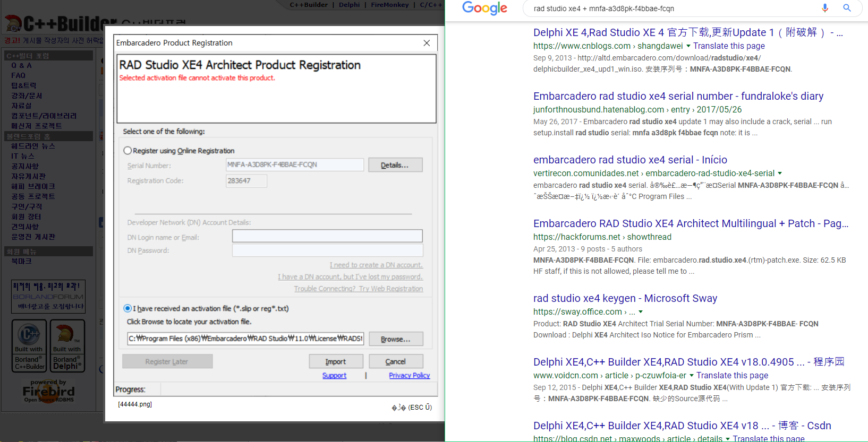Close the Embarcadero Product Registration dialog
Screen dimensions: 868x442
pyautogui.click(x=427, y=43)
